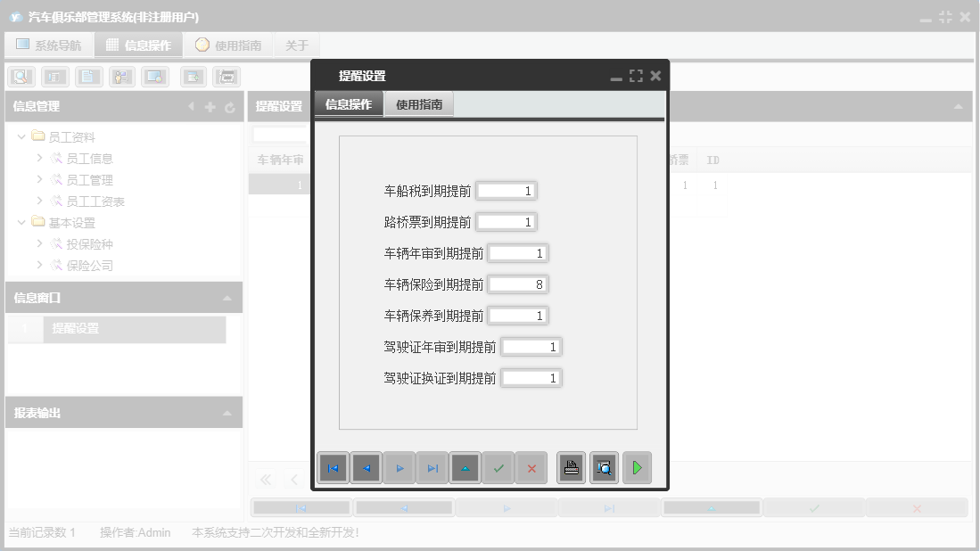Select 使用指南 tab inside the dialog

pyautogui.click(x=419, y=104)
